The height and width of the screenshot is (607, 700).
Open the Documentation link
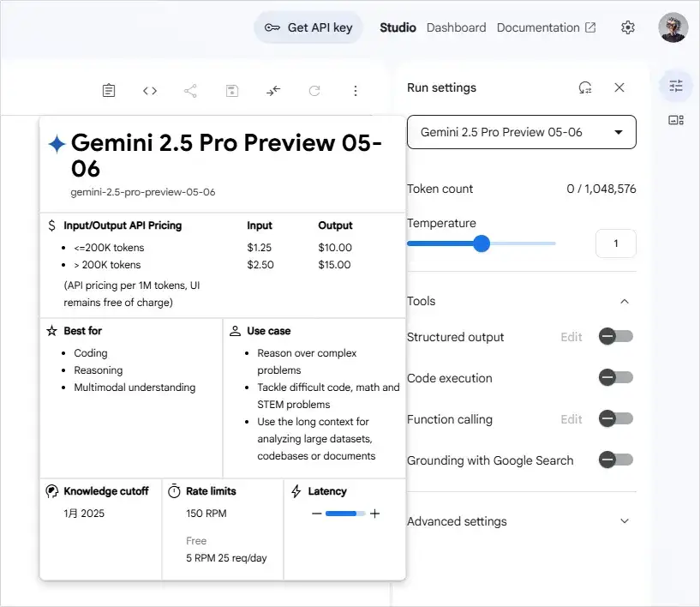(x=546, y=27)
